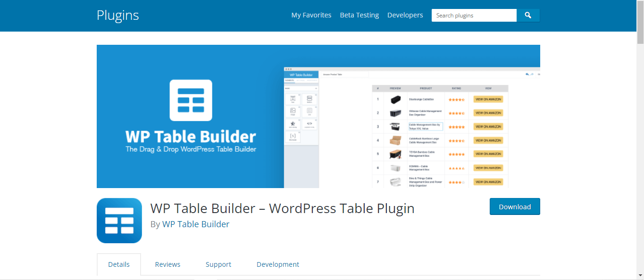644x280 pixels.
Task: Open the Development tab
Action: tap(278, 264)
